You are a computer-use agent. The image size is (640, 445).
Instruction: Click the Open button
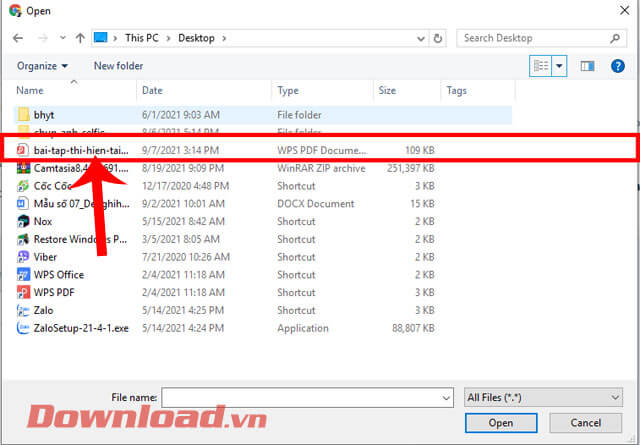[x=501, y=423]
